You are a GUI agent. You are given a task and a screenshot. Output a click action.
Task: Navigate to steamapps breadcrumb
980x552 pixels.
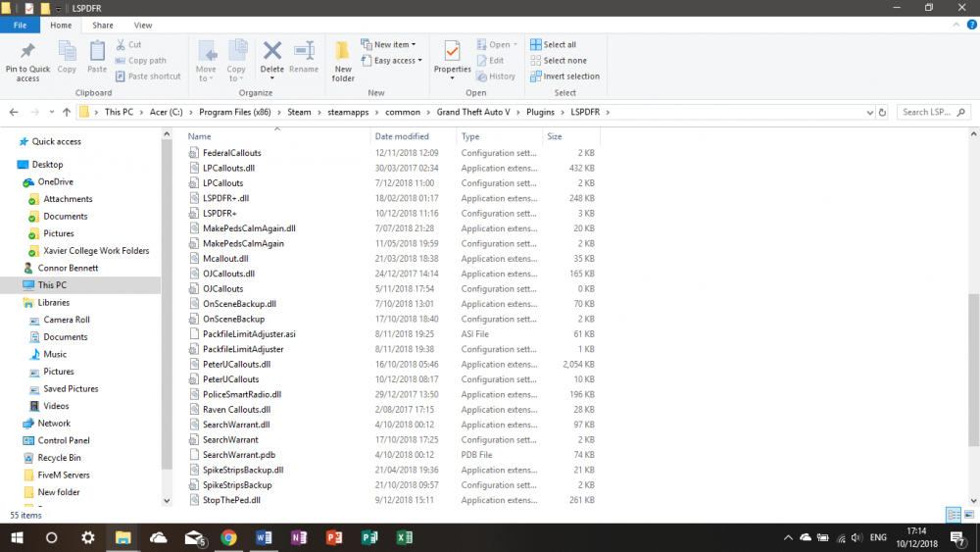pyautogui.click(x=348, y=113)
